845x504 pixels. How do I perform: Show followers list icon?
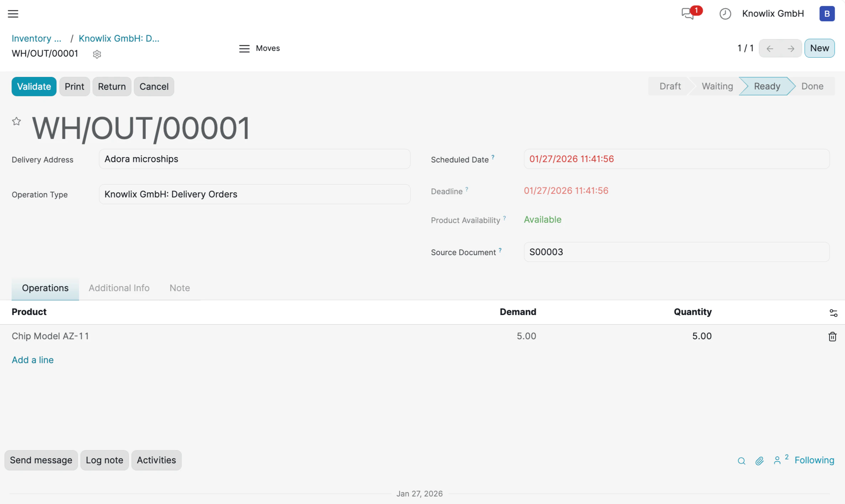[778, 461]
